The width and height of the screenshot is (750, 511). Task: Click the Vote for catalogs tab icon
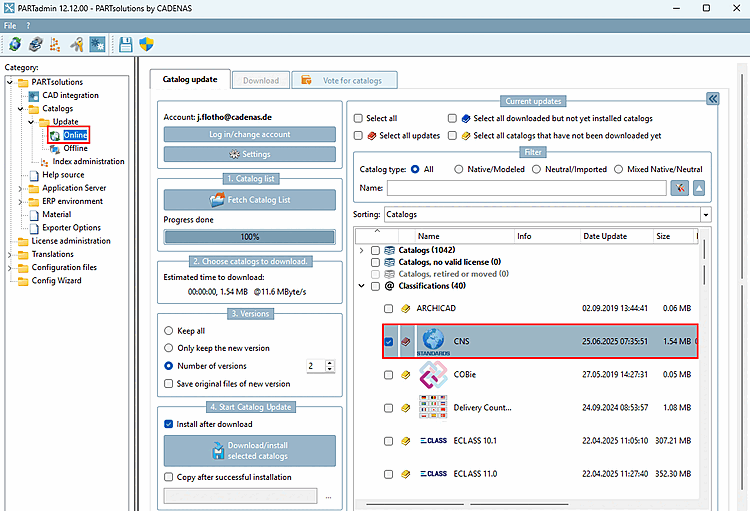(x=307, y=80)
